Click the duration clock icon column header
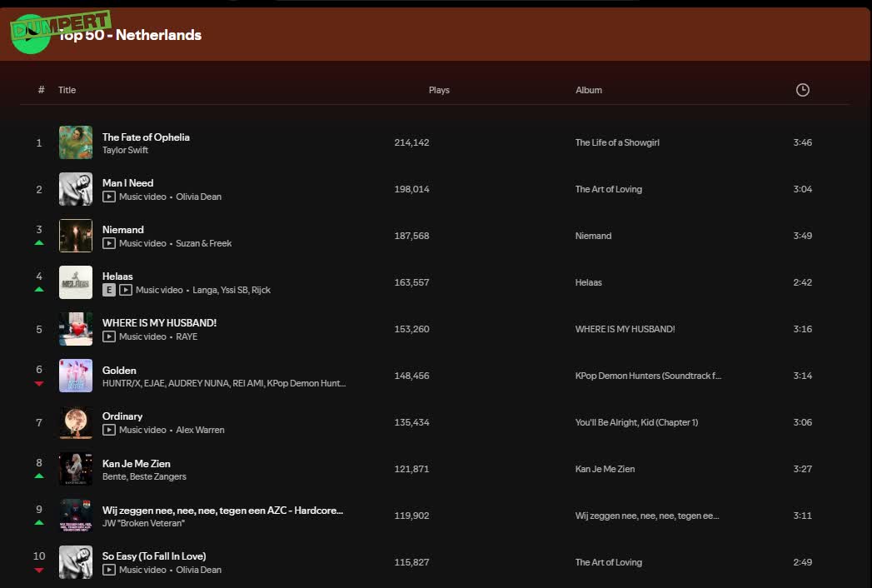872x588 pixels. click(802, 90)
